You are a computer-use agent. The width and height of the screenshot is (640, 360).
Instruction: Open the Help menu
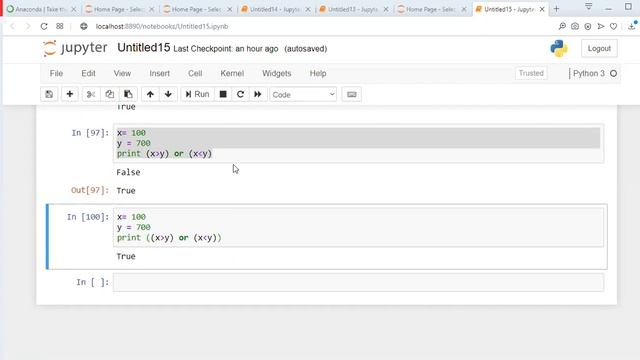318,73
